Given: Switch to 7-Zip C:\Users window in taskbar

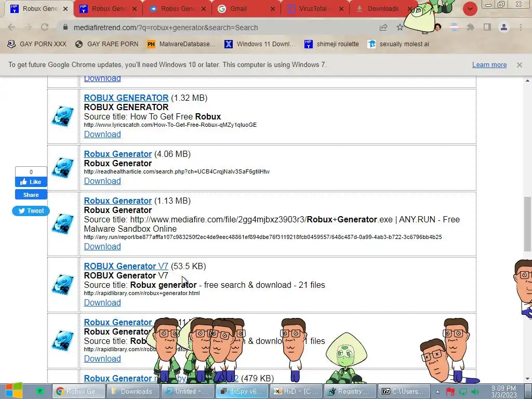Looking at the screenshot, I should click(404, 391).
